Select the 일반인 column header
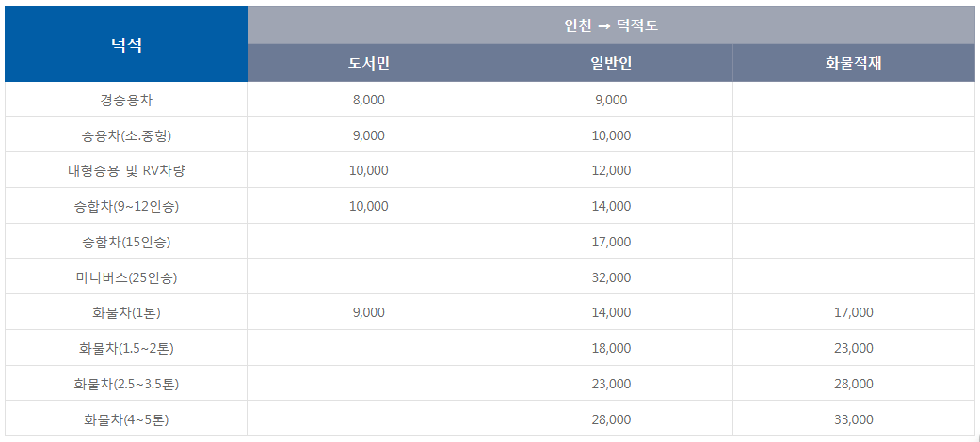Viewport: 980px width, 442px height. 611,63
